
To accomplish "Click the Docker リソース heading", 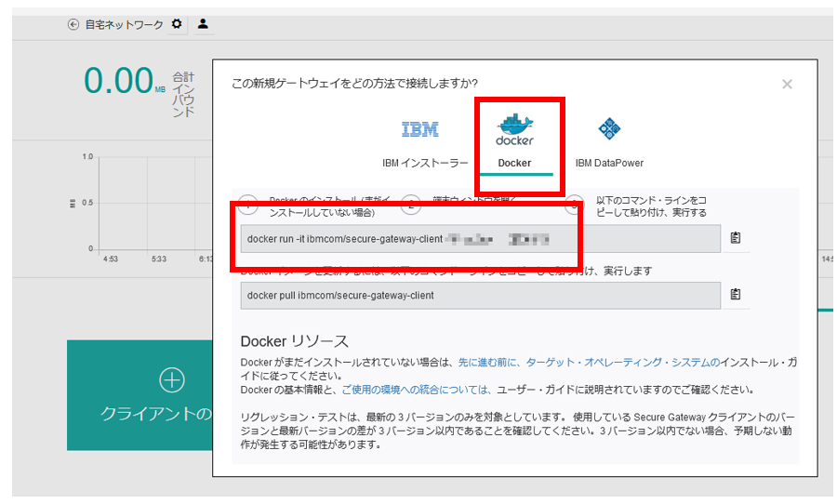I will 295,341.
